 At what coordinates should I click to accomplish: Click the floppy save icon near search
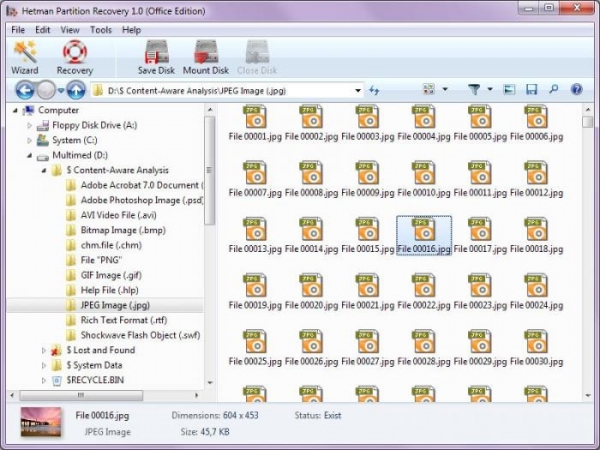pyautogui.click(x=531, y=90)
